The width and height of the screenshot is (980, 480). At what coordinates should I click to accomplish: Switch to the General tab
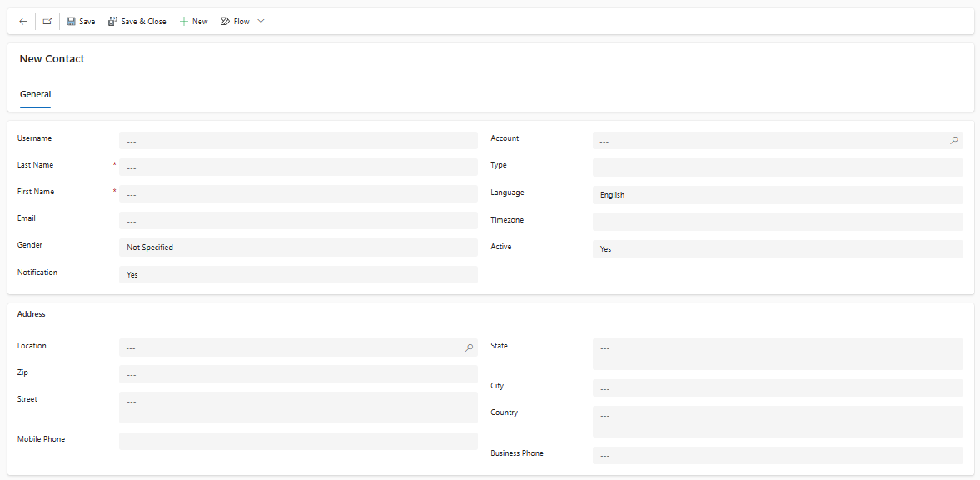pos(35,94)
